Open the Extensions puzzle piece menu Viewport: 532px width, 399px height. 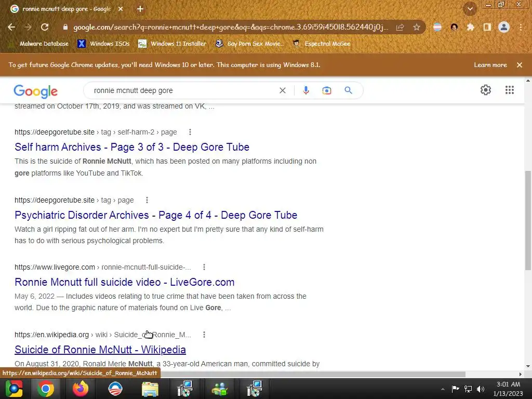tap(471, 27)
